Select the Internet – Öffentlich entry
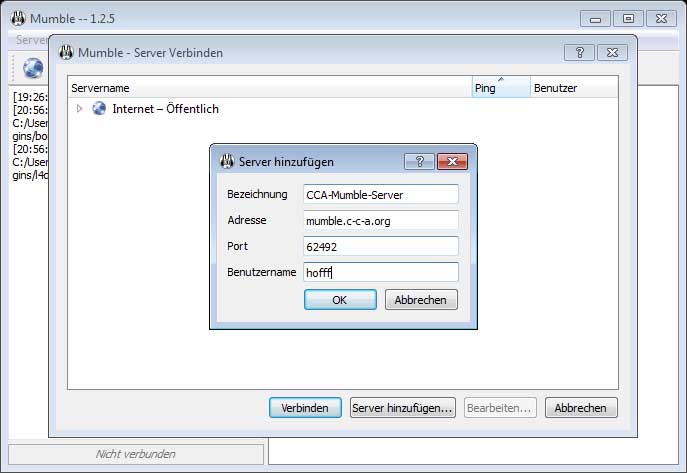Image resolution: width=687 pixels, height=473 pixels. coord(165,109)
